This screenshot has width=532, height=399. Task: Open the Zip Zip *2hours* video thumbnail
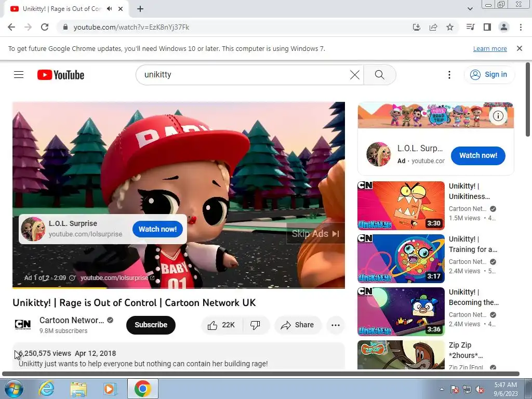tap(401, 355)
